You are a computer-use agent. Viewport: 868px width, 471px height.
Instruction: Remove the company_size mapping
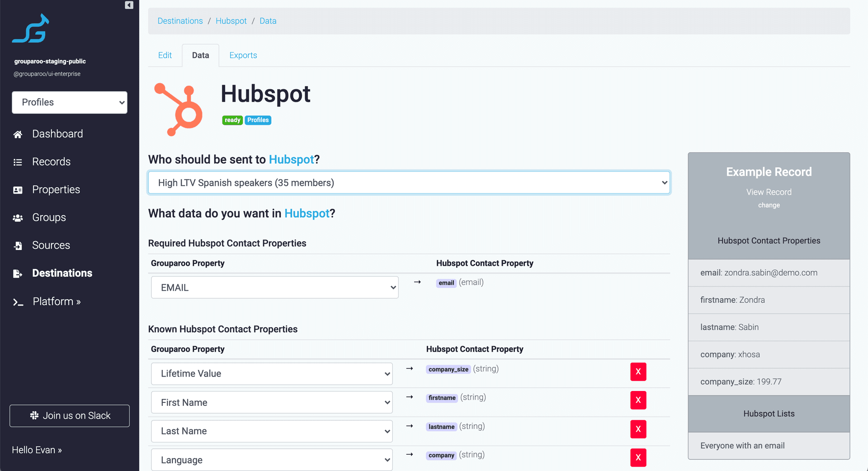638,372
